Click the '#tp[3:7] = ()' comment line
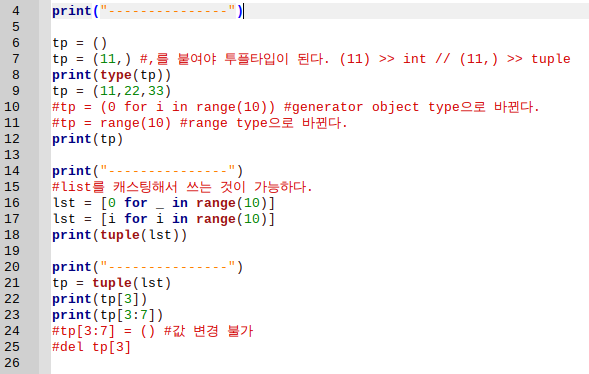This screenshot has height=374, width=589. click(153, 331)
